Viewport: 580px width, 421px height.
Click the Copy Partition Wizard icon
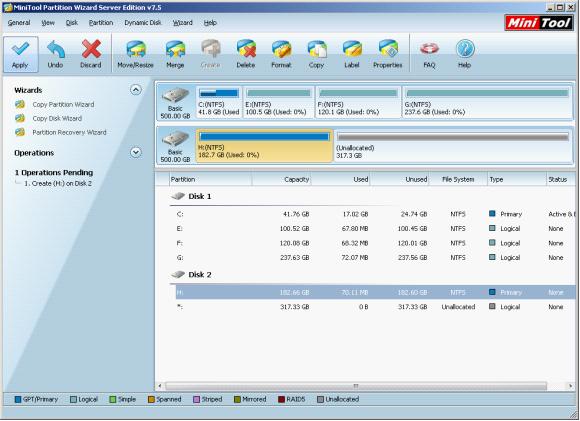coord(20,104)
